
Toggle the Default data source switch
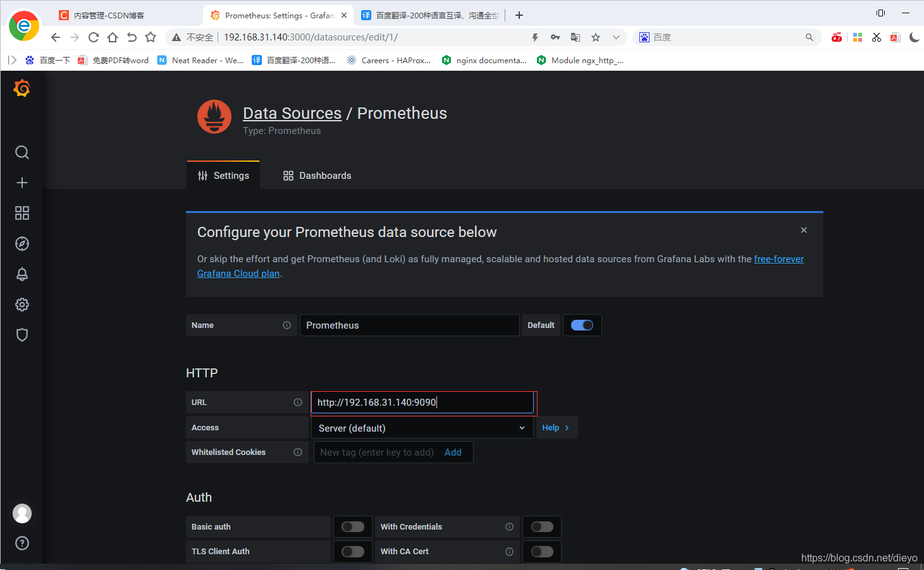click(582, 325)
